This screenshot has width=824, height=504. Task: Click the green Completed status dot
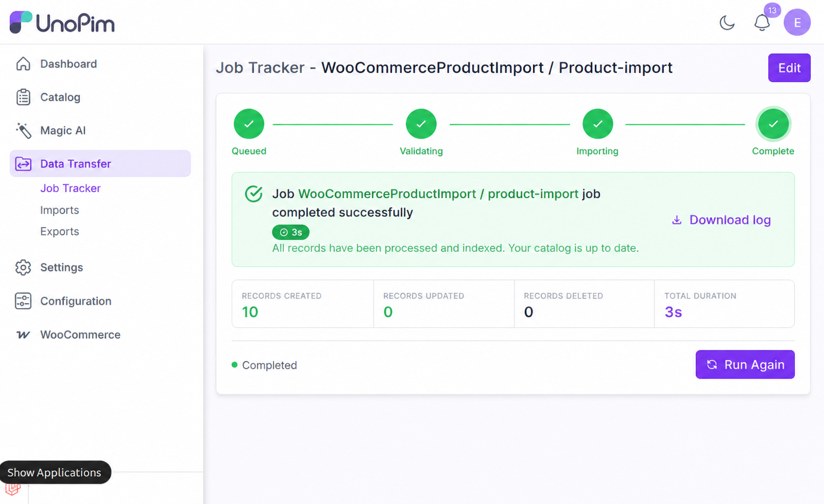[234, 365]
